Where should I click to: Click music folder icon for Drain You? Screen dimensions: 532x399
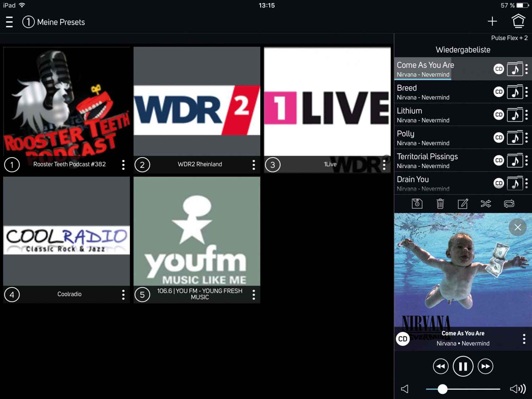[x=515, y=183]
